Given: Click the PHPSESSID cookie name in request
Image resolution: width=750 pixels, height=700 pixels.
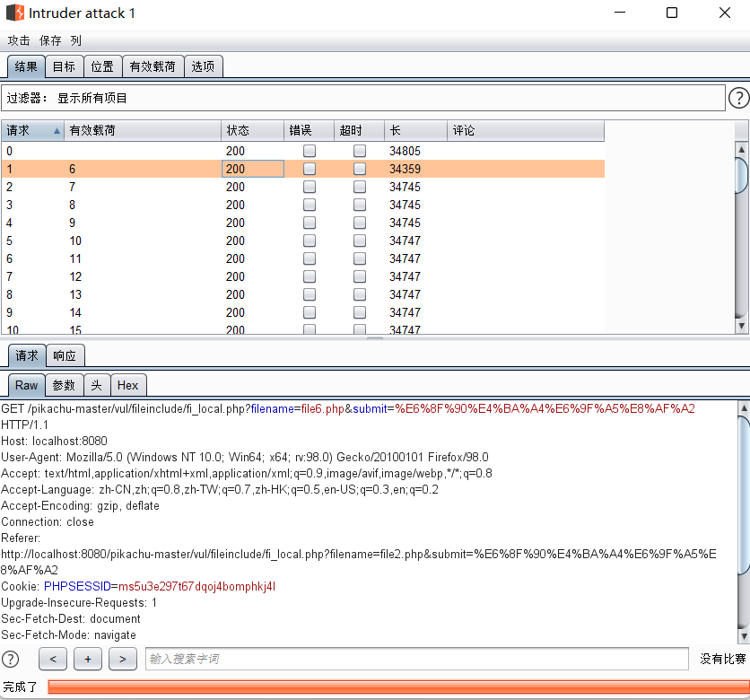Looking at the screenshot, I should pos(77,586).
